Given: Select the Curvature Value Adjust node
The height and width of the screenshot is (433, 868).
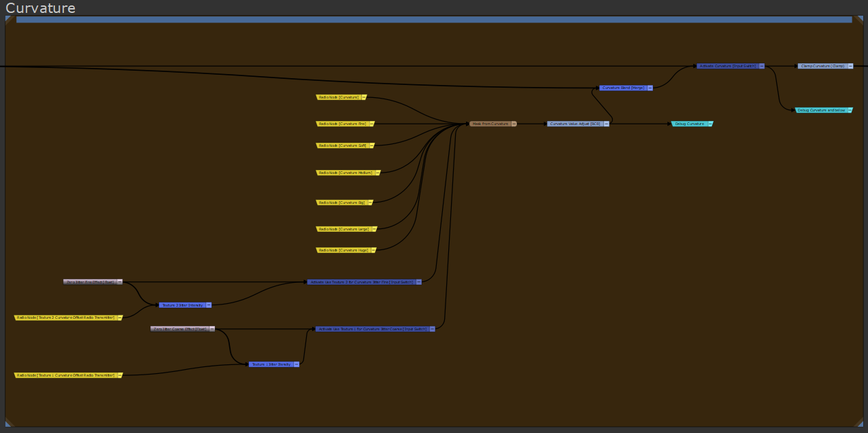Looking at the screenshot, I should pos(574,124).
